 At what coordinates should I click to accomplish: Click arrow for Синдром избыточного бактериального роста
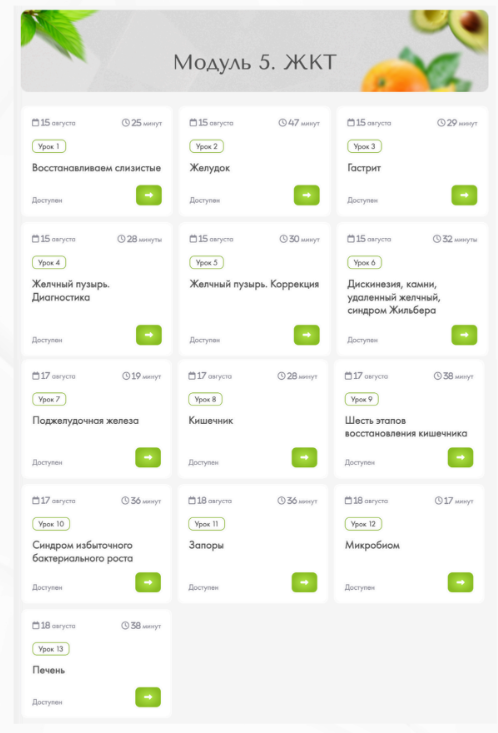148,582
